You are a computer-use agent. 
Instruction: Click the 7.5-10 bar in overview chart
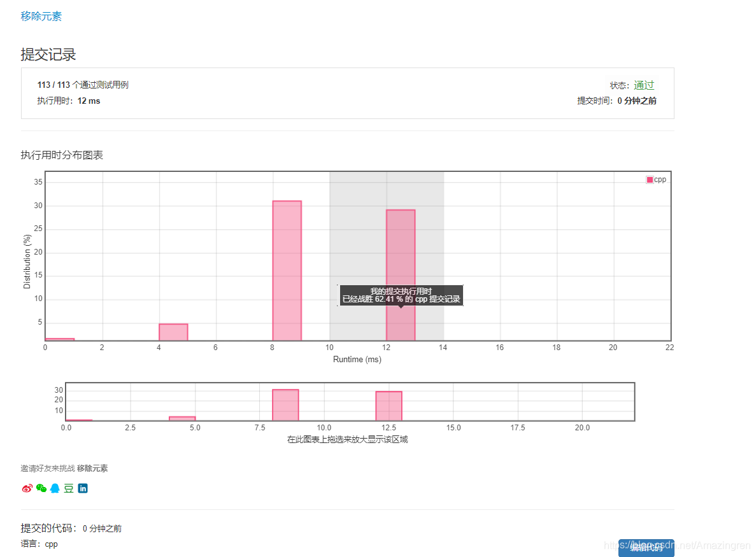285,405
